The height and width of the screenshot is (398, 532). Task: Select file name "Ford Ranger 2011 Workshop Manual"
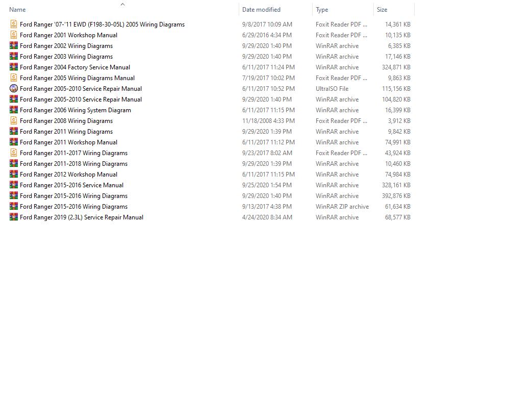click(68, 142)
